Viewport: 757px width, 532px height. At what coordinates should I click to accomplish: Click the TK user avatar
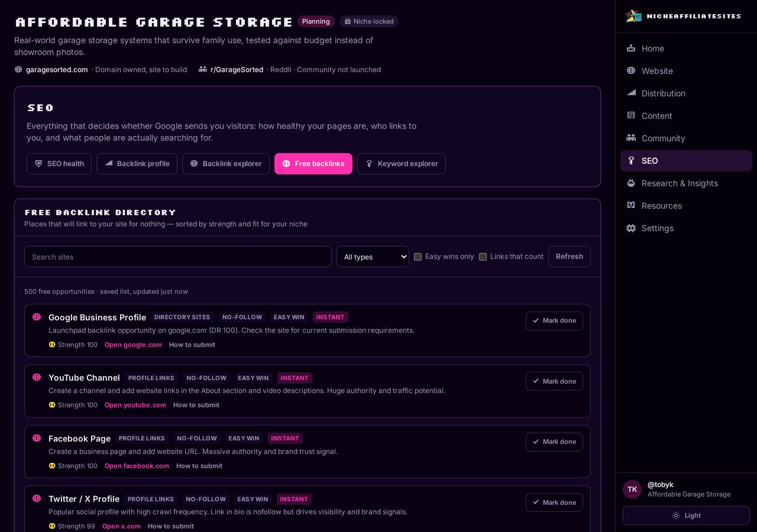click(632, 489)
